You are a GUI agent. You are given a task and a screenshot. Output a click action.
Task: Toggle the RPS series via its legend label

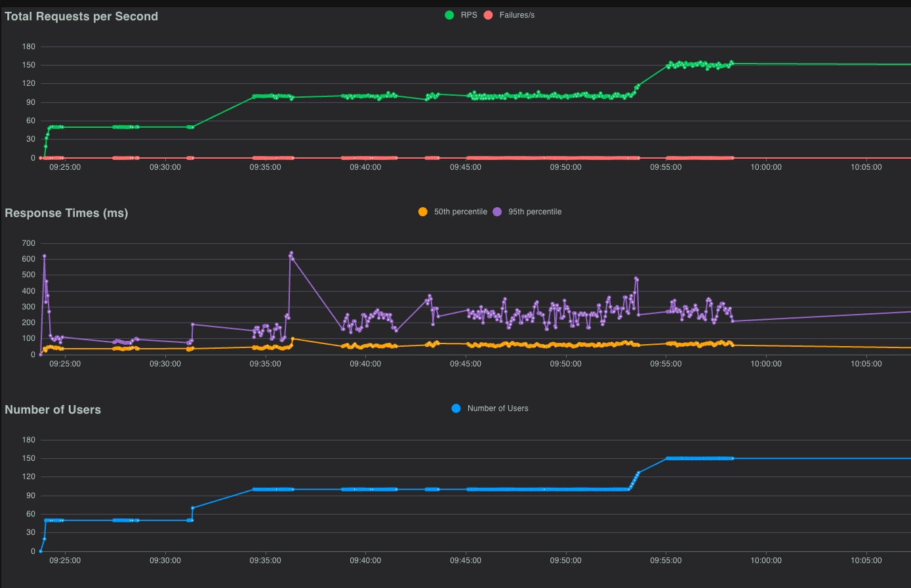click(469, 15)
